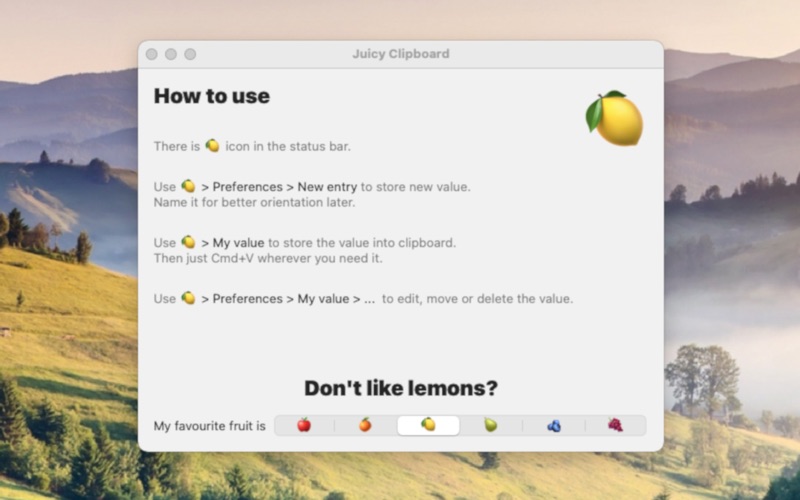Viewport: 800px width, 500px height.
Task: Click the large lemon image beside heading
Action: (x=614, y=118)
